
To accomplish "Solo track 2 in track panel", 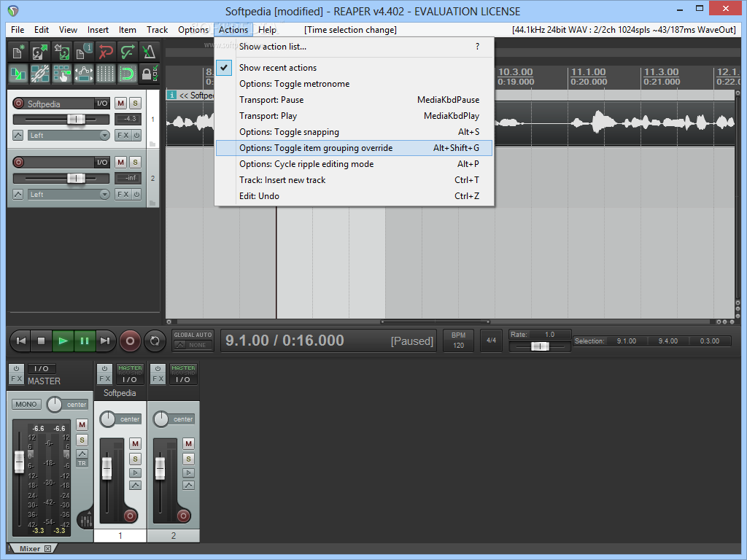I will tap(135, 163).
